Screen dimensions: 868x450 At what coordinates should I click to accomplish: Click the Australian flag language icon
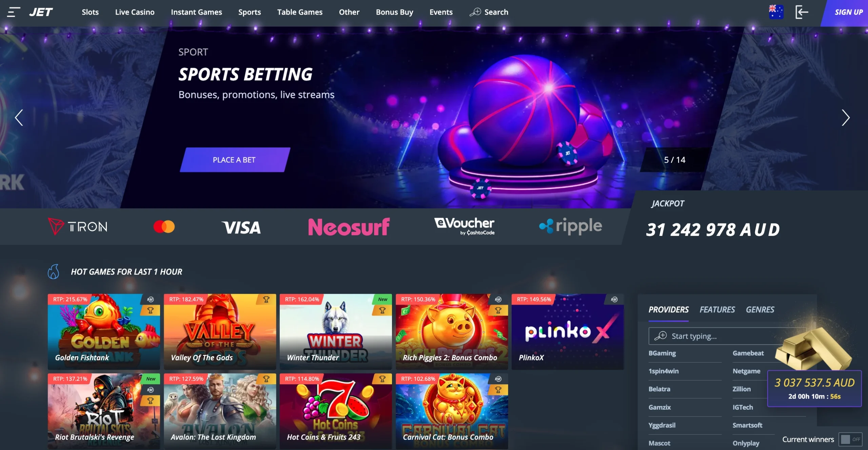776,12
